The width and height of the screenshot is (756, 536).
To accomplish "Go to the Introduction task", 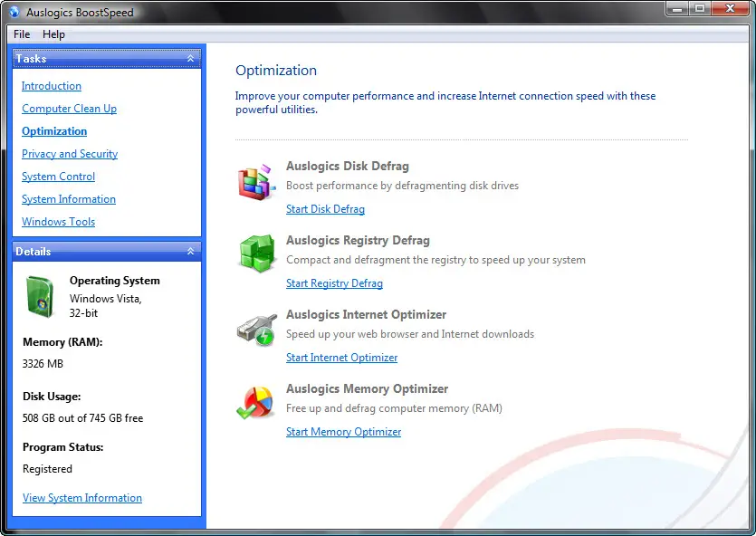I will 52,86.
